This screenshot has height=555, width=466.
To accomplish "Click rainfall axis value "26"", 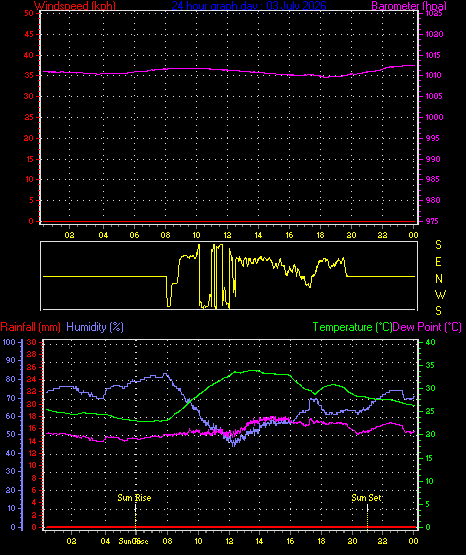I will pyautogui.click(x=31, y=367).
